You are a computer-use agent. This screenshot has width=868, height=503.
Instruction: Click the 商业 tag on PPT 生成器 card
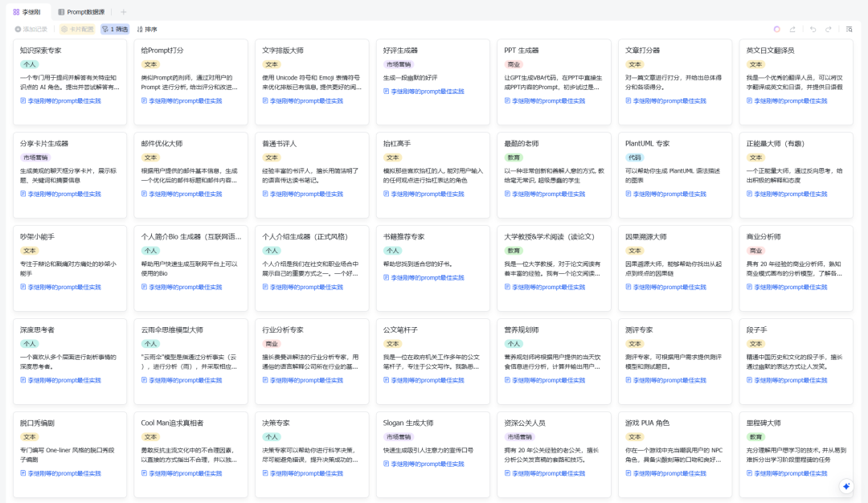tap(513, 64)
